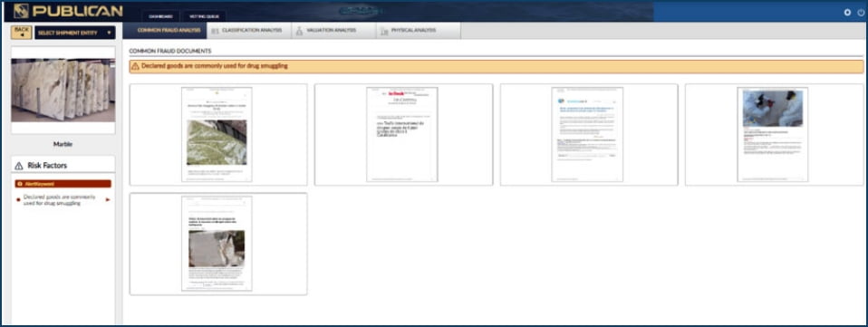Open the Select Shipment Entity dropdown

coord(74,33)
